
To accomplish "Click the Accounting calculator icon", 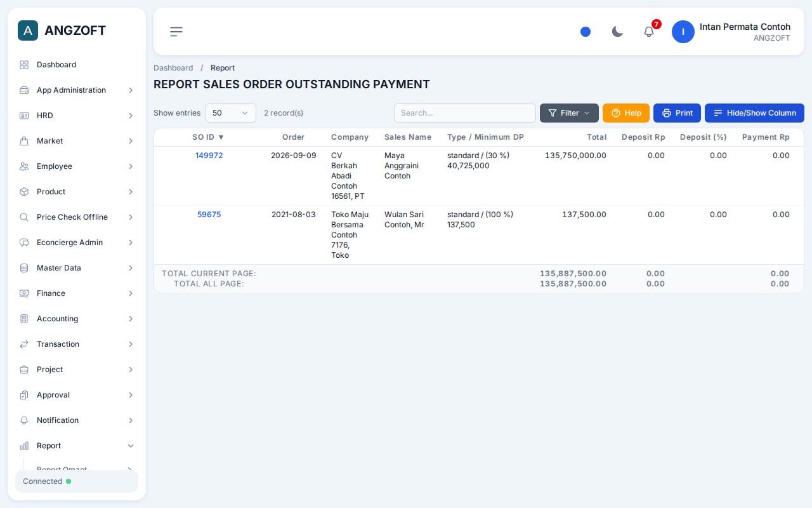I will tap(24, 319).
